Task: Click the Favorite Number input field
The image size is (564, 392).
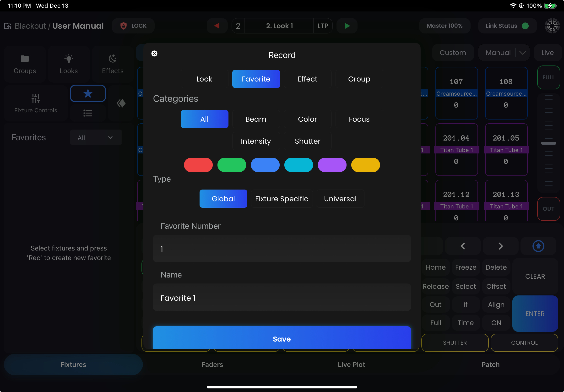Action: point(282,249)
